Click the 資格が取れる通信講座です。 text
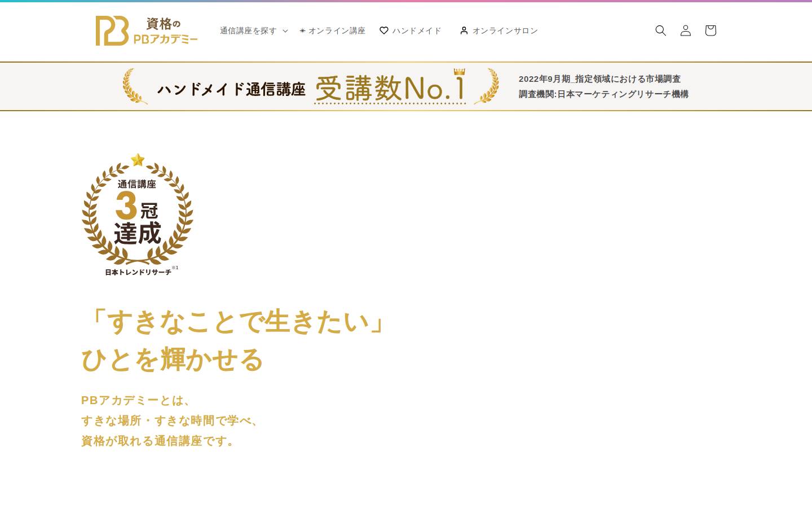This screenshot has width=812, height=508. coord(158,441)
